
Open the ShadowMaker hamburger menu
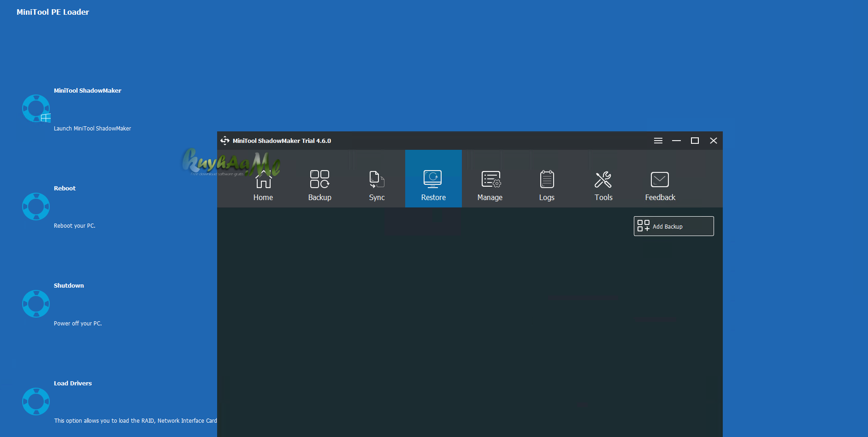tap(658, 141)
